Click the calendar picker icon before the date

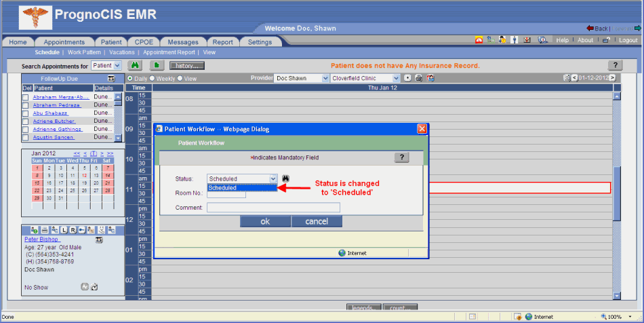click(x=567, y=77)
